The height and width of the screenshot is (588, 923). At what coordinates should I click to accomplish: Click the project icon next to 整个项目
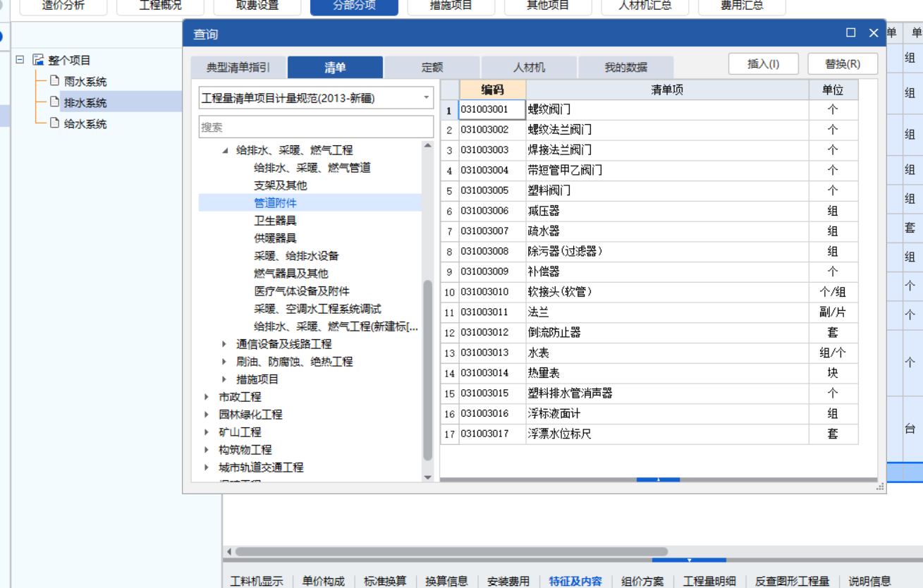pyautogui.click(x=37, y=59)
